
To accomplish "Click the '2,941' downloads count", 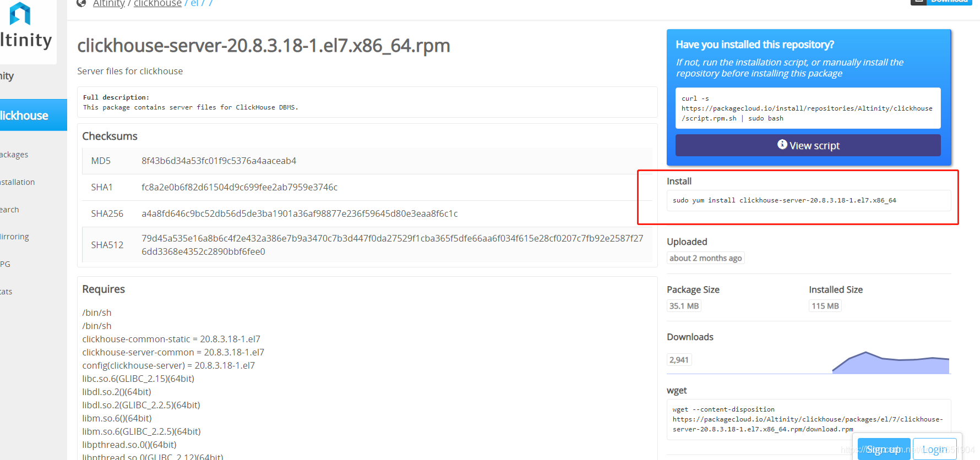I will (x=679, y=360).
